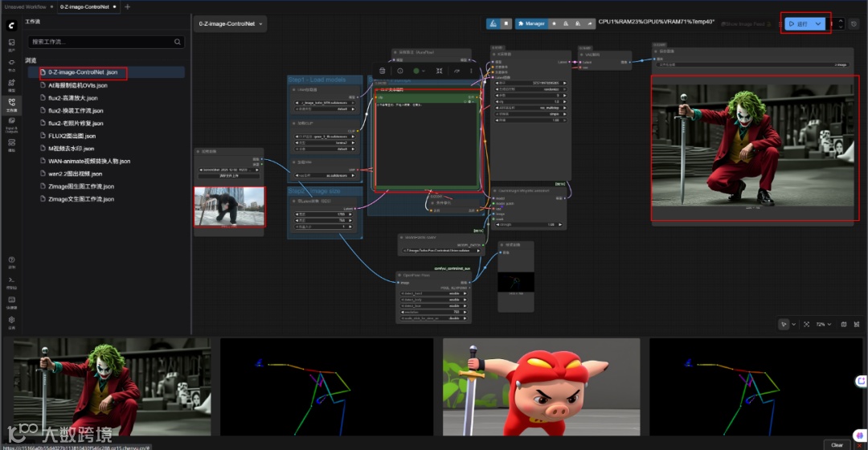Image resolution: width=868 pixels, height=450 pixels.
Task: Bypass node using curved arrow icon
Action: [x=457, y=71]
